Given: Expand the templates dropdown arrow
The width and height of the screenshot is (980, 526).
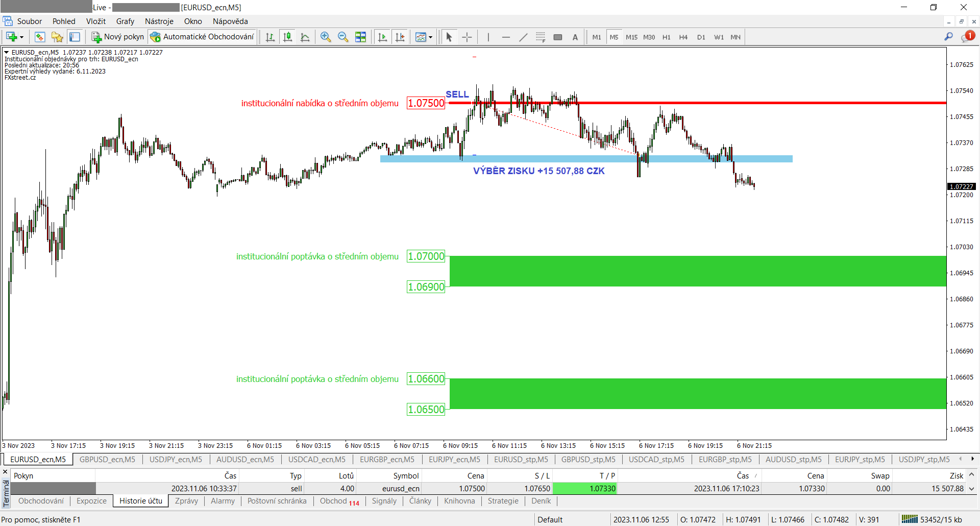Looking at the screenshot, I should [431, 37].
